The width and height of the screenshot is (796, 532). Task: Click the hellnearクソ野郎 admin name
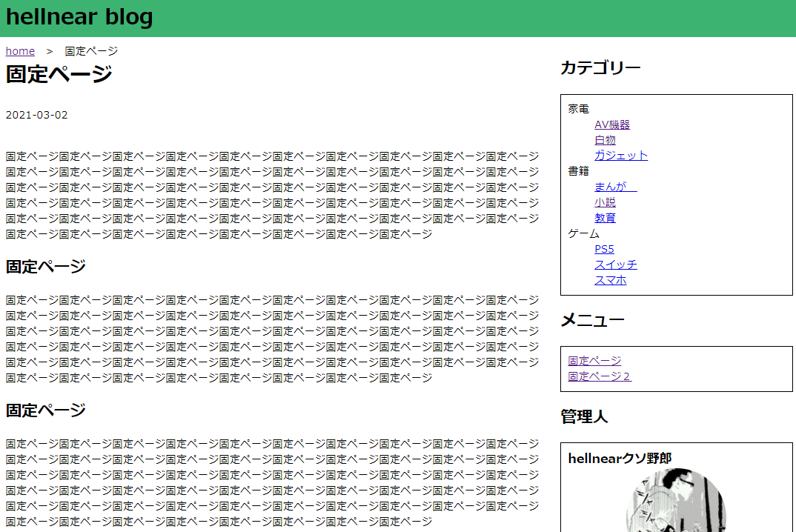tap(620, 459)
